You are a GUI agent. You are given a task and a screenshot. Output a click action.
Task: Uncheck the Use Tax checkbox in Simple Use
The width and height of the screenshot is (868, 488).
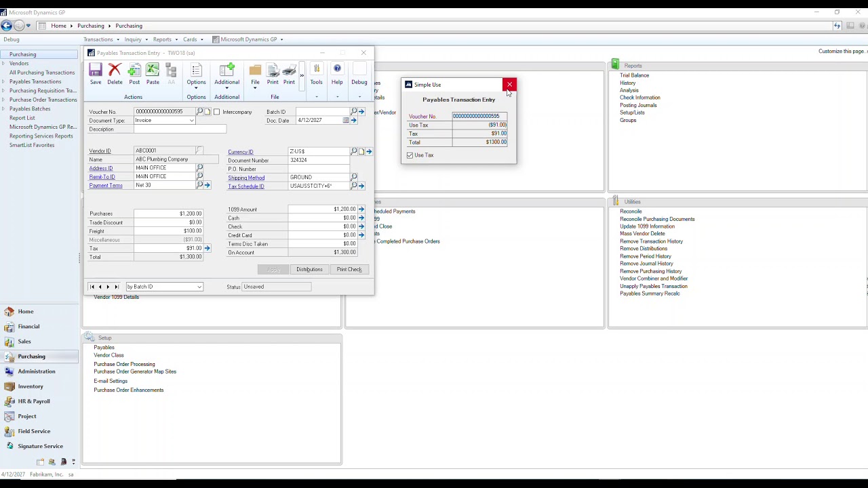click(x=410, y=155)
